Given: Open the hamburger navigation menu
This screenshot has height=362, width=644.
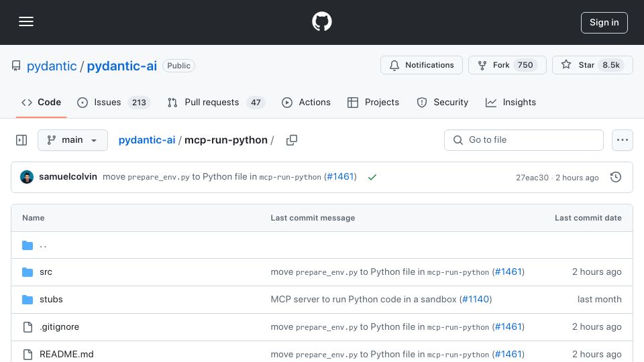Looking at the screenshot, I should [x=26, y=21].
